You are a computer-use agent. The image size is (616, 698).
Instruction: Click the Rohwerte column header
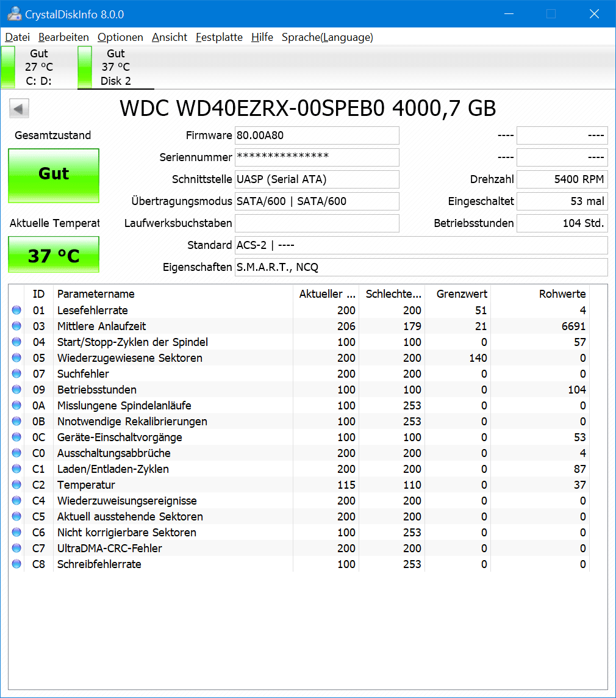(540, 294)
